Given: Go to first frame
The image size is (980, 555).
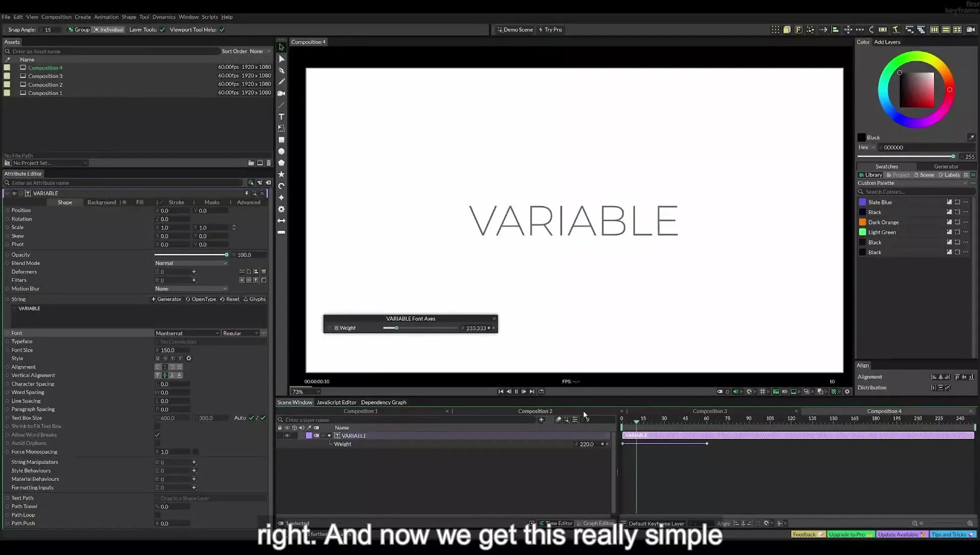Looking at the screenshot, I should point(501,392).
